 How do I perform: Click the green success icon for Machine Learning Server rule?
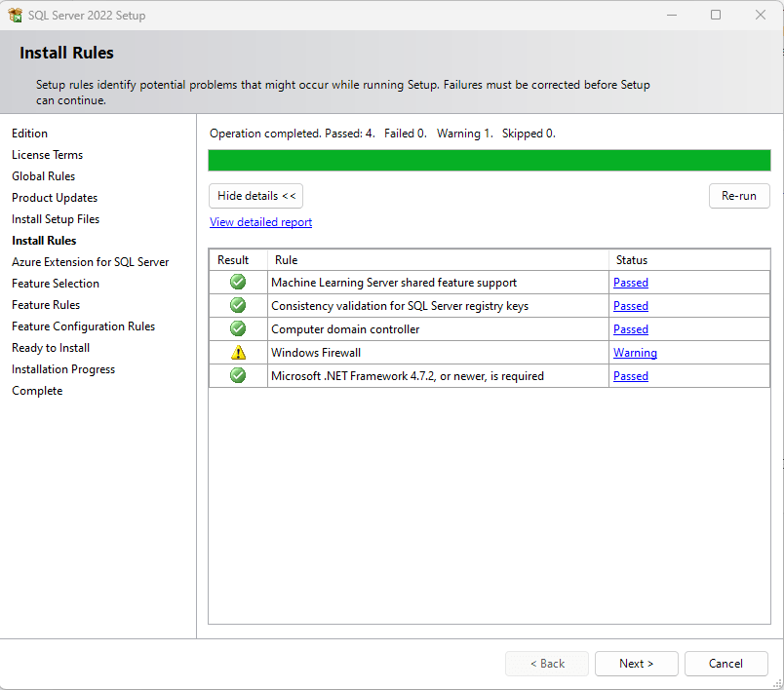pos(237,282)
